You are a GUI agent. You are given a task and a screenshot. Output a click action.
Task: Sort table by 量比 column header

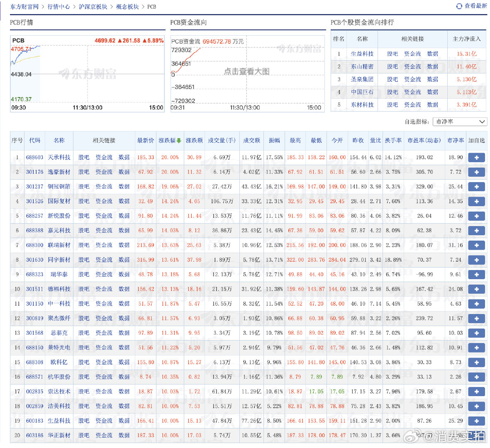click(375, 141)
